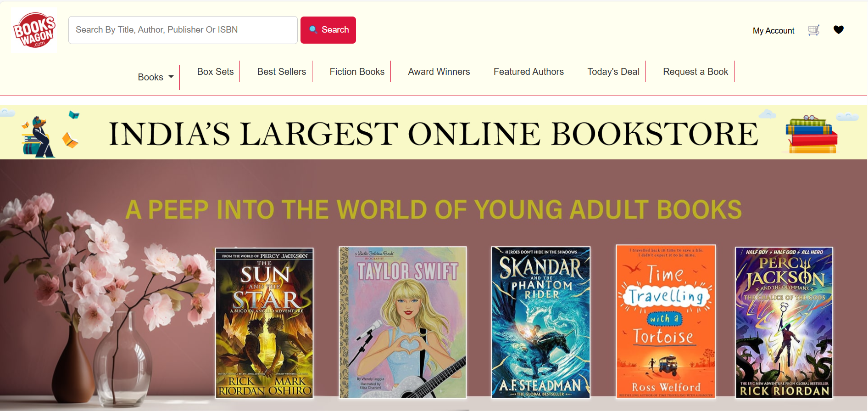Navigate to Award Winners
The height and width of the screenshot is (412, 868).
pos(439,72)
